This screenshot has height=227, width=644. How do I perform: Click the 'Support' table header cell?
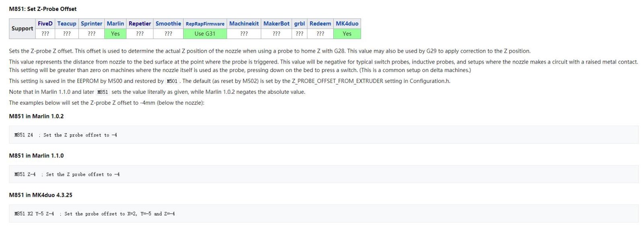click(23, 29)
